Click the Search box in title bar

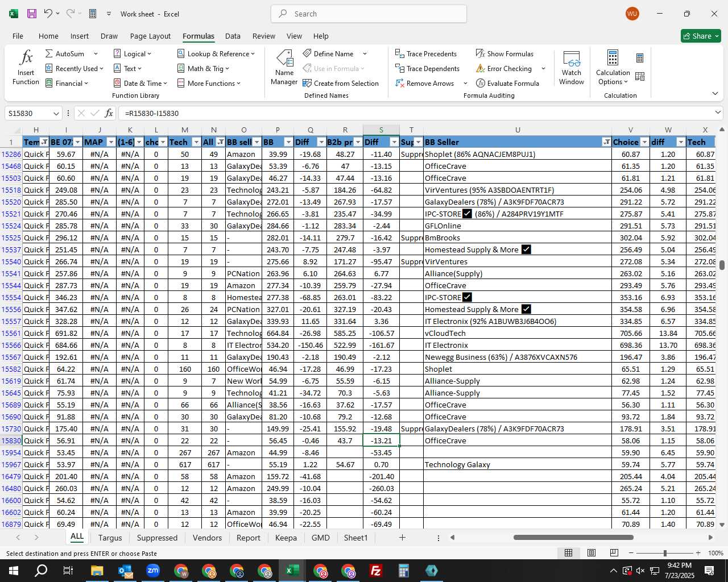369,14
